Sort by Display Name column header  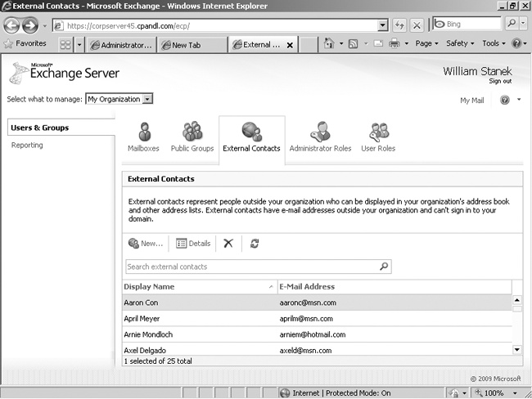click(200, 287)
